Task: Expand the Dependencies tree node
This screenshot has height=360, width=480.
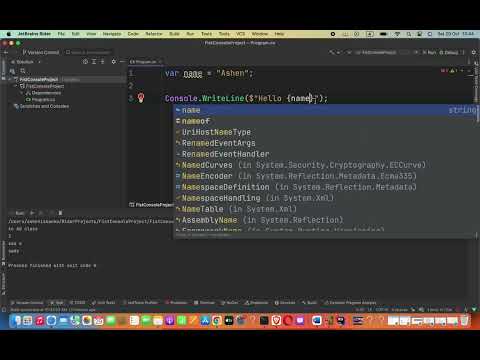Action: point(22,93)
